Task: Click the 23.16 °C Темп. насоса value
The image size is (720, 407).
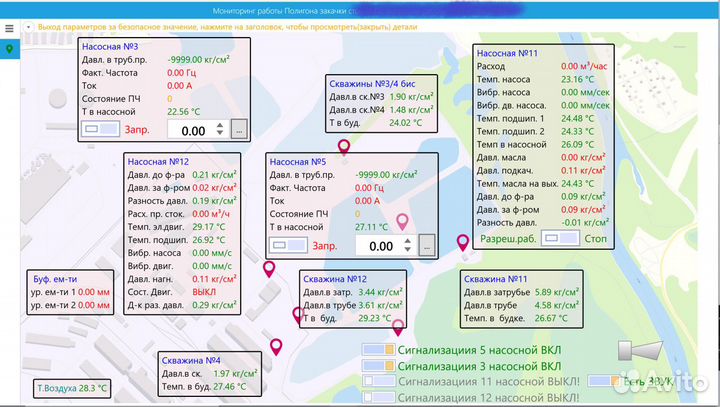Action: pos(577,79)
